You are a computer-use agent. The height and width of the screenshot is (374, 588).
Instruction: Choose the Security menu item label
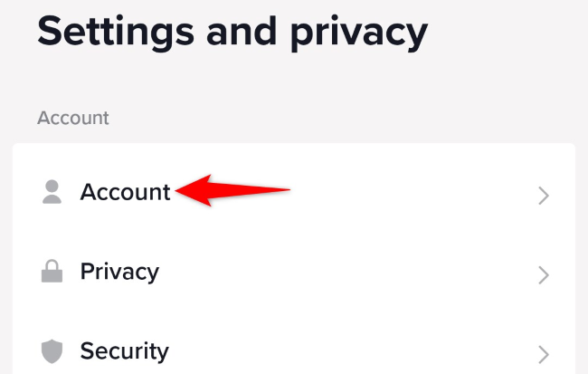(124, 350)
